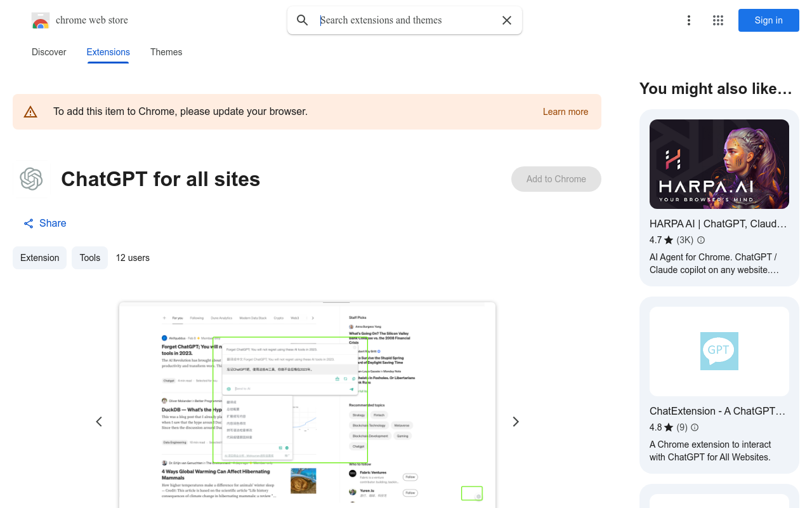Click the You might also like heading
The width and height of the screenshot is (812, 508).
click(716, 89)
